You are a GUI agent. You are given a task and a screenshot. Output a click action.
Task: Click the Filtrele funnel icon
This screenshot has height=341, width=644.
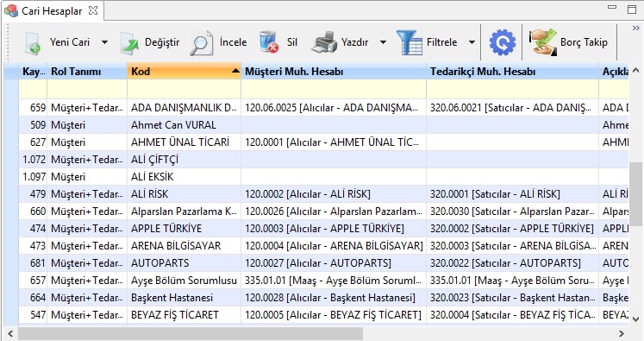point(409,42)
